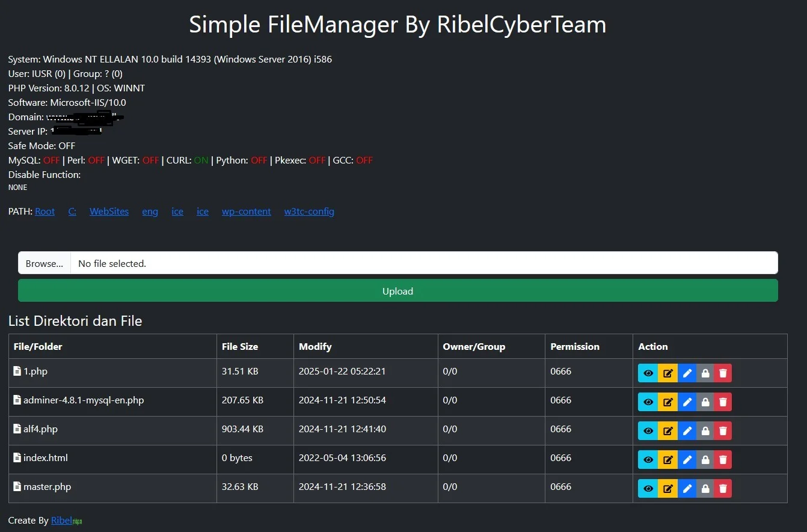Rename alf4.php with the blue pencil icon
This screenshot has height=532, width=807.
click(x=687, y=430)
